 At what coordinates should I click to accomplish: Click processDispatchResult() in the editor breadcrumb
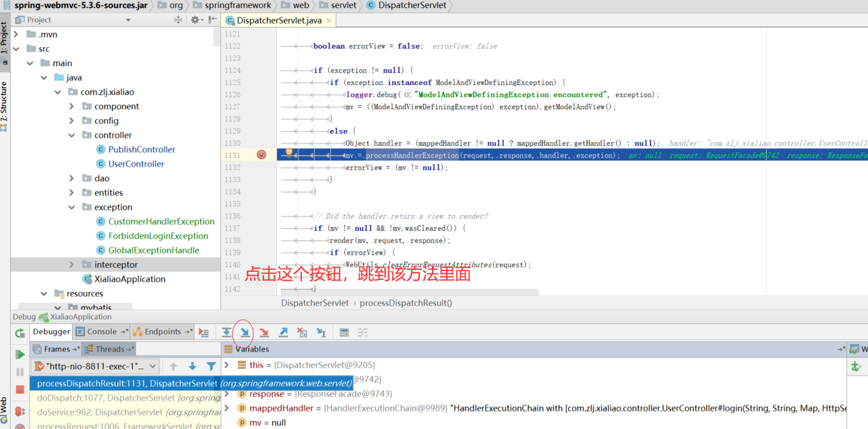(406, 304)
